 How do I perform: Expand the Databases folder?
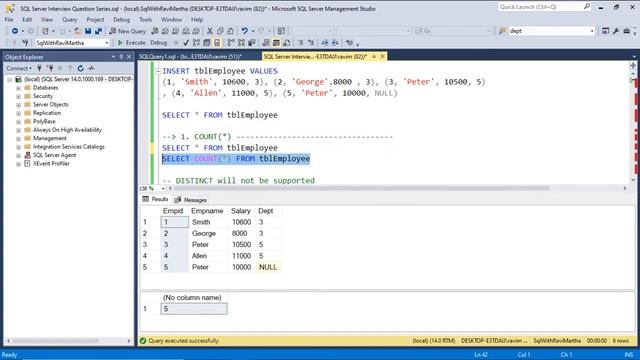click(18, 88)
